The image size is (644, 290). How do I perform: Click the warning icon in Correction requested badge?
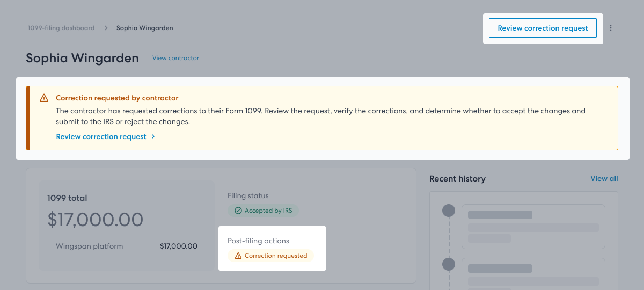tap(238, 256)
